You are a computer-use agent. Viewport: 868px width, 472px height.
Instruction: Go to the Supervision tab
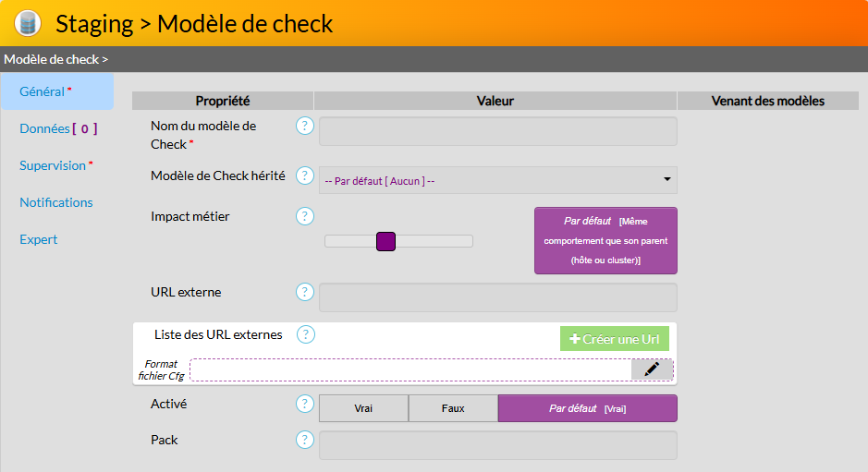click(54, 165)
